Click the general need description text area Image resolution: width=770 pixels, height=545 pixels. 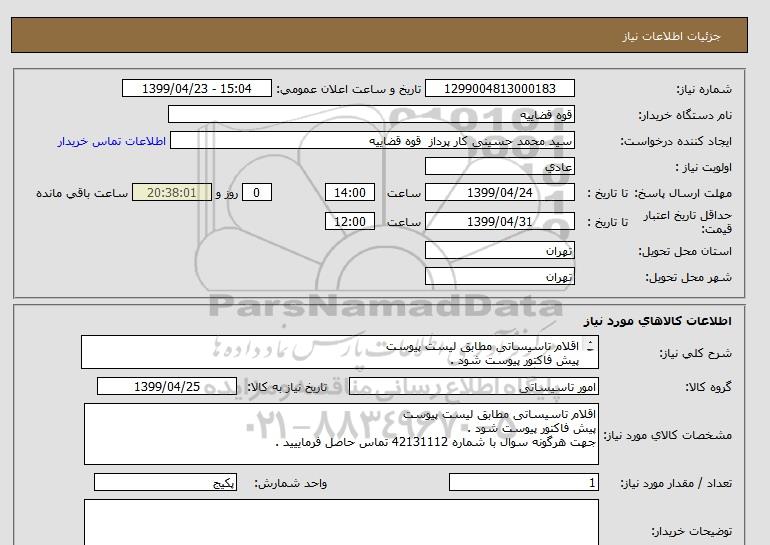click(340, 353)
